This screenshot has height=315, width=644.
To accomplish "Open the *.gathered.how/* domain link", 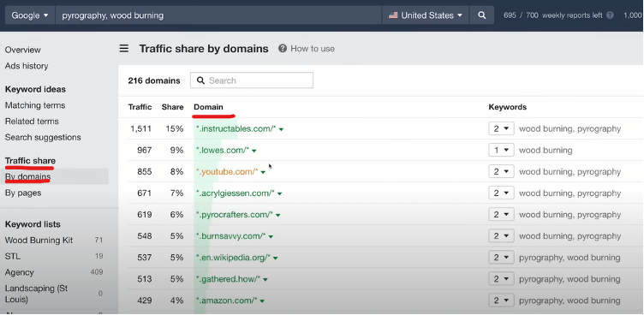I will [228, 279].
